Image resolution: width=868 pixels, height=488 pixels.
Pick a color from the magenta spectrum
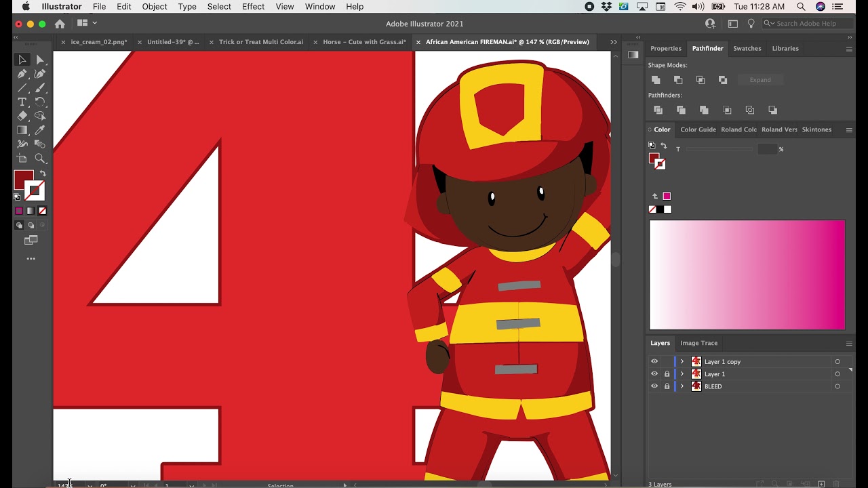click(747, 274)
